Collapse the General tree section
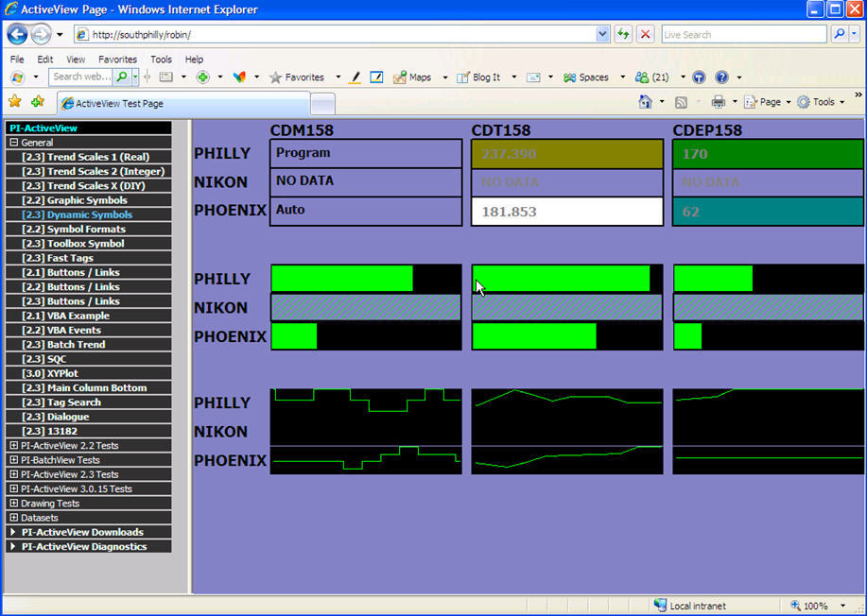Image resolution: width=867 pixels, height=616 pixels. click(14, 143)
